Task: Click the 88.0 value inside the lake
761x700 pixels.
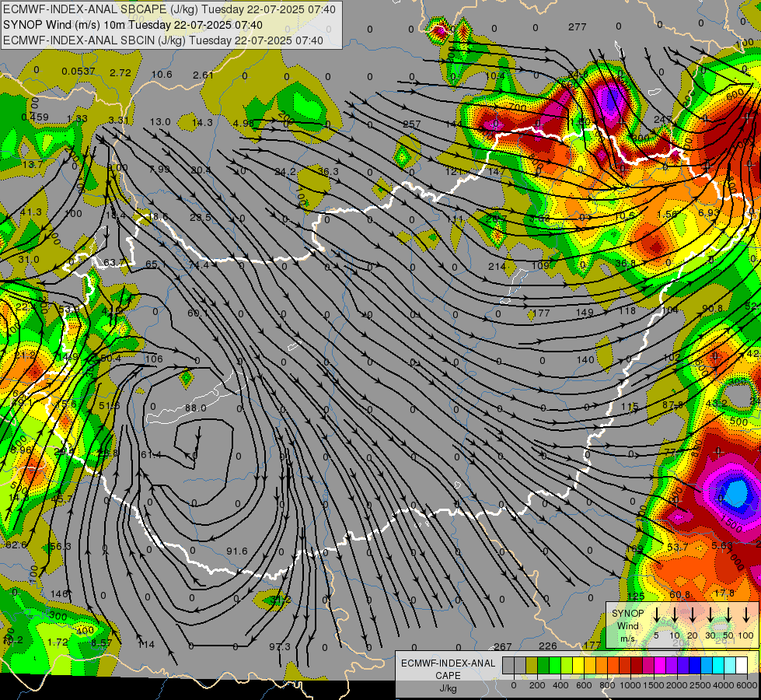Action: [x=196, y=408]
